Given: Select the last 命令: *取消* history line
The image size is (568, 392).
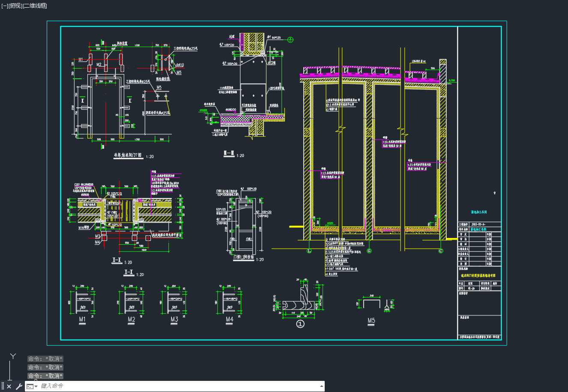Looking at the screenshot, I should point(45,376).
